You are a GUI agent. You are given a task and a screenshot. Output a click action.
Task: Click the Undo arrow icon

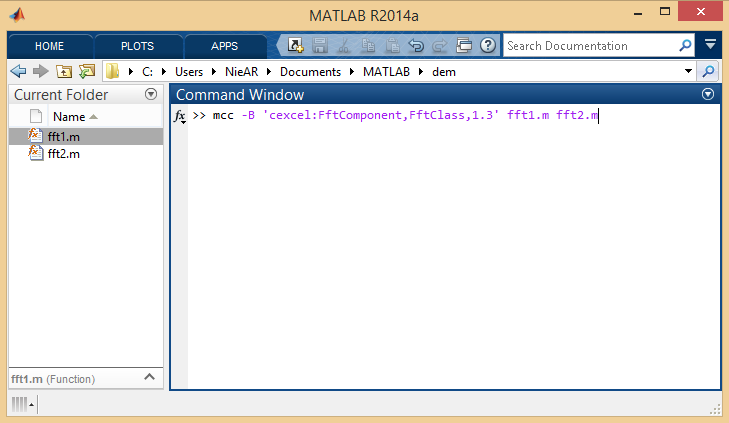[x=416, y=46]
